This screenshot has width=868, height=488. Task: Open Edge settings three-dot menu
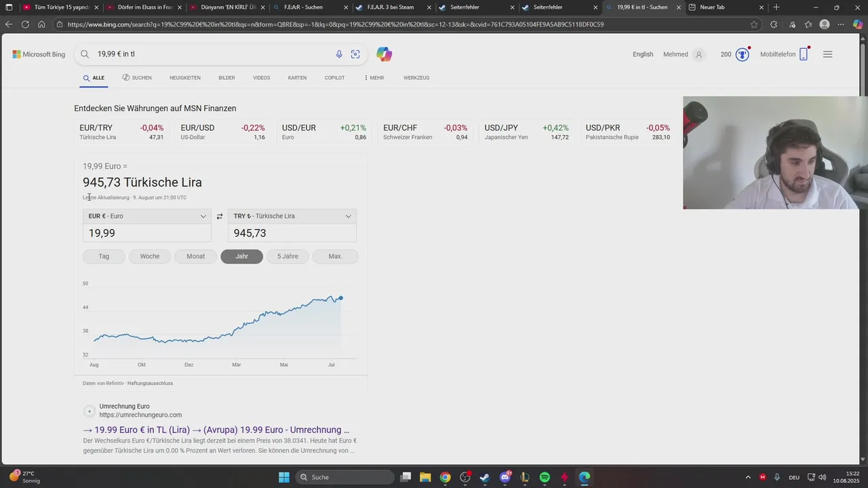(842, 24)
